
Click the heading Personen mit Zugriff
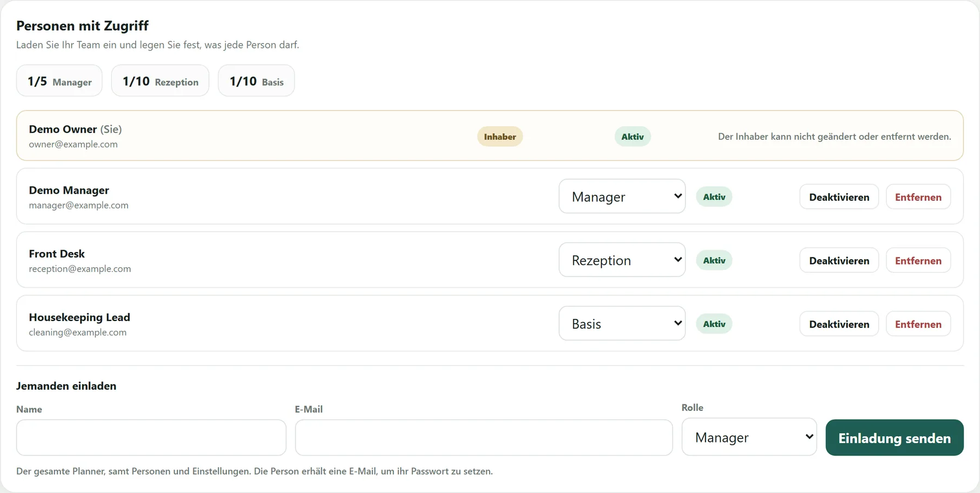click(82, 26)
